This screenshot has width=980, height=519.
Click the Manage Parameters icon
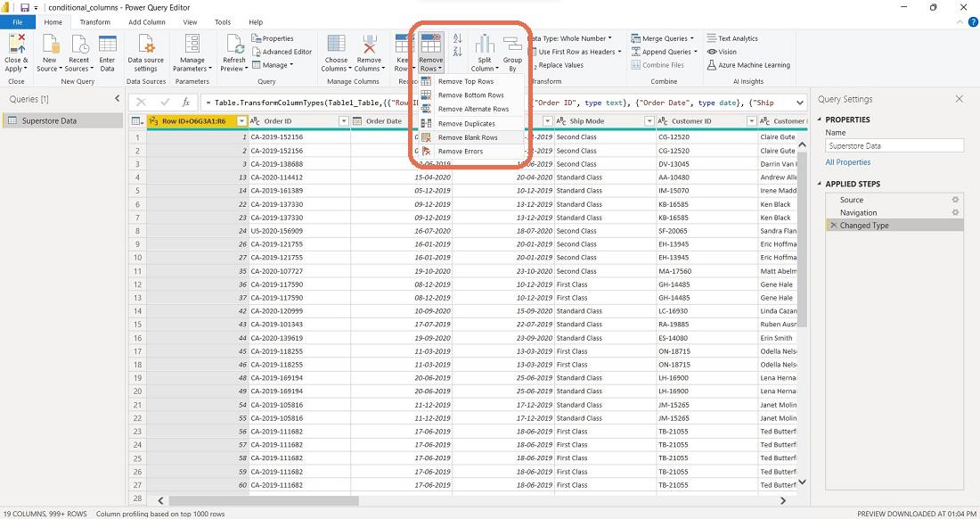192,45
